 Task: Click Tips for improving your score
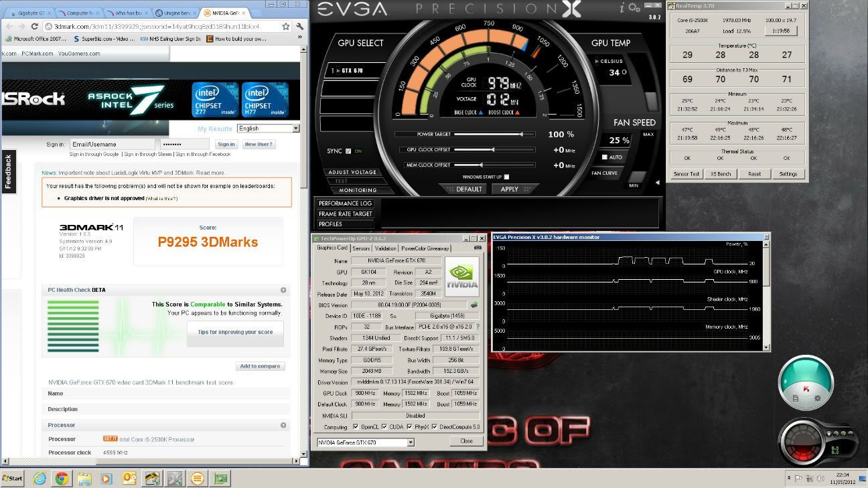pos(235,332)
